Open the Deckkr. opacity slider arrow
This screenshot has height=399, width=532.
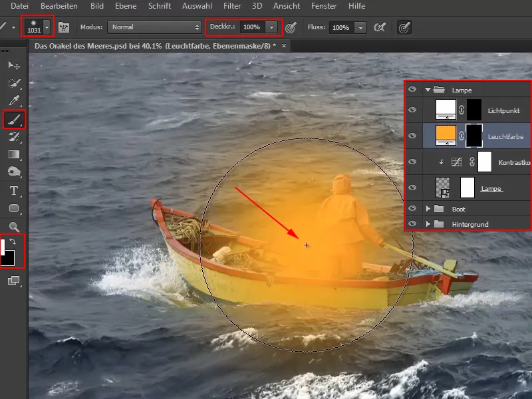coord(271,27)
